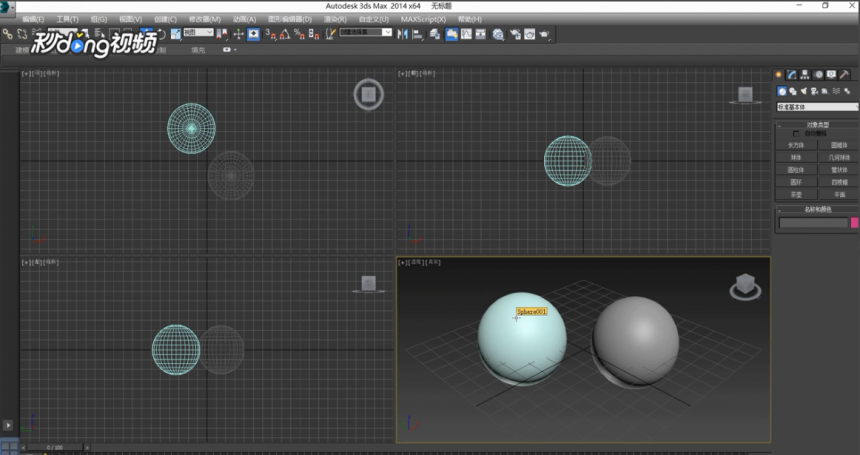Viewport: 860px width, 455px height.
Task: Toggle Percent Snap
Action: pyautogui.click(x=299, y=34)
